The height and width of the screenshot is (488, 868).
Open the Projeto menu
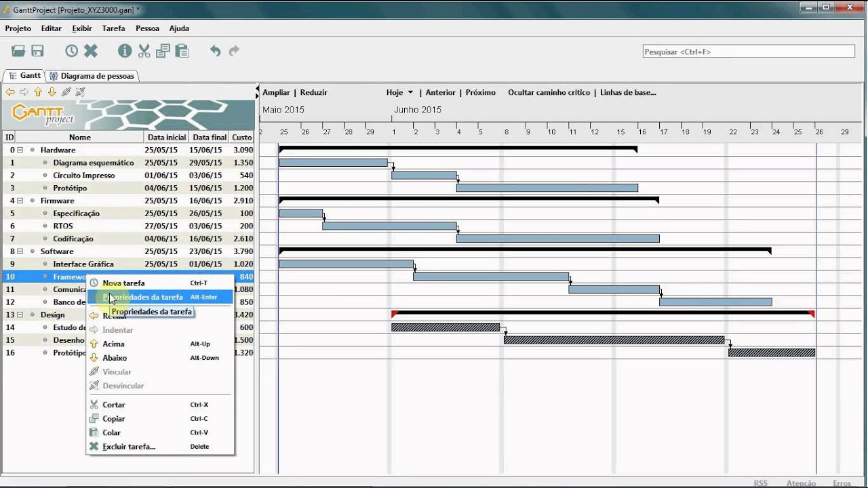pyautogui.click(x=18, y=28)
